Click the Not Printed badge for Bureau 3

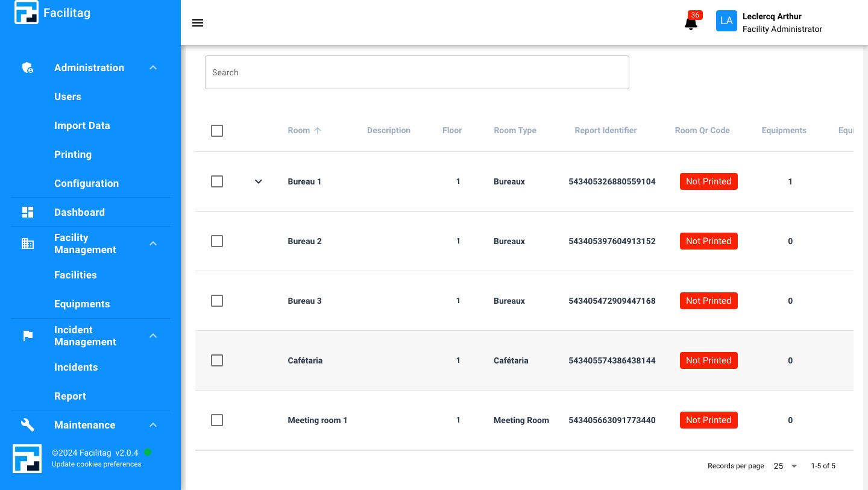point(709,301)
